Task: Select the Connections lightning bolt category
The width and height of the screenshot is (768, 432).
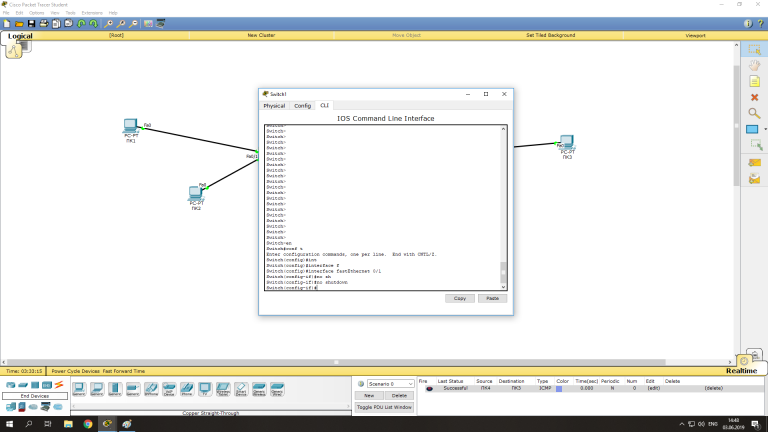Action: click(58, 385)
